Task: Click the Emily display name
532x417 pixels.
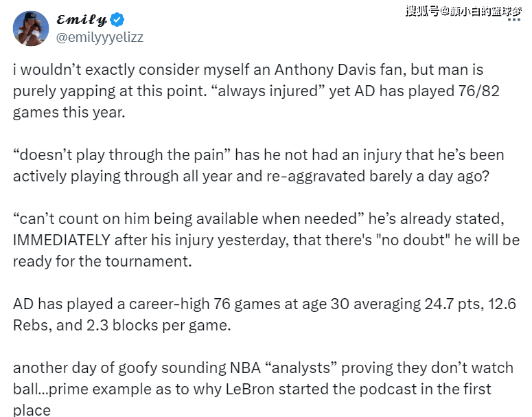Action: (x=82, y=20)
